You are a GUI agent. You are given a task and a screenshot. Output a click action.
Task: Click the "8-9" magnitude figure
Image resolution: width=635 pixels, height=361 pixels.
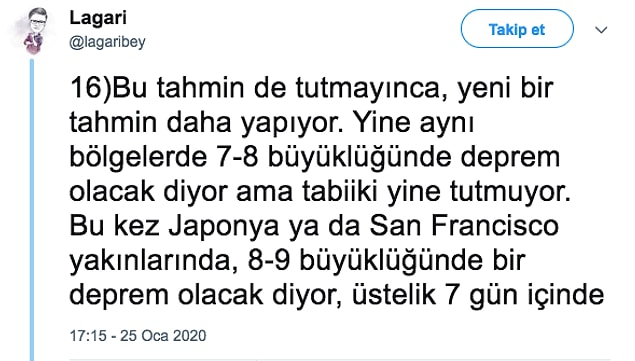pyautogui.click(x=269, y=261)
